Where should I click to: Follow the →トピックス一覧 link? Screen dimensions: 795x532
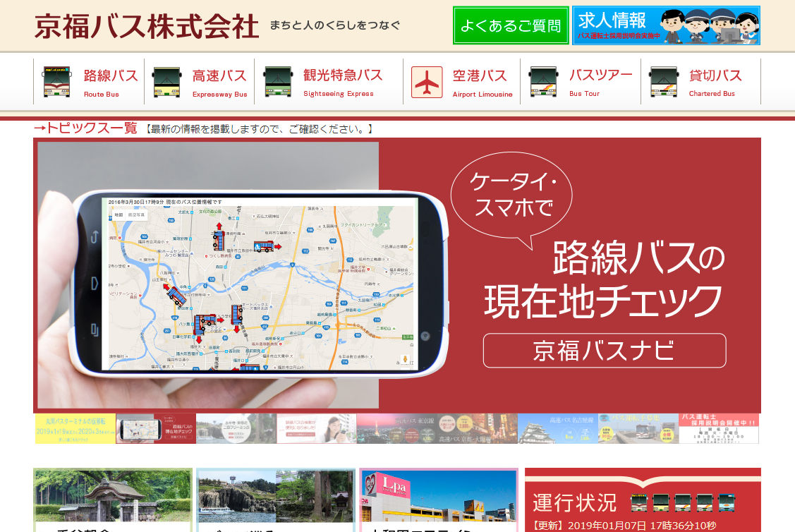85,128
